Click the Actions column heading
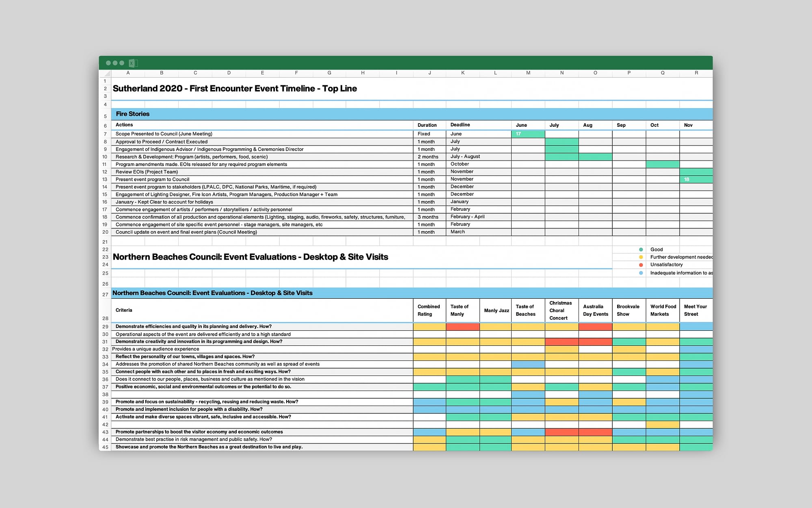The height and width of the screenshot is (508, 812). (x=124, y=125)
